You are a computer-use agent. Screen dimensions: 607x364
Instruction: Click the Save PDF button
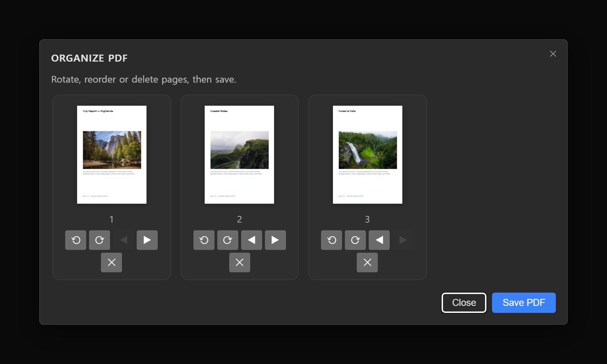click(524, 303)
